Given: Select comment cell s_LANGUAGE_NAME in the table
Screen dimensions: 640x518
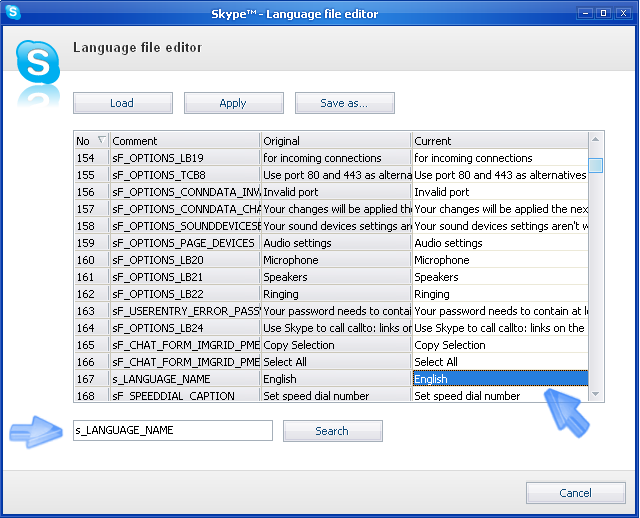Looking at the screenshot, I should click(185, 379).
